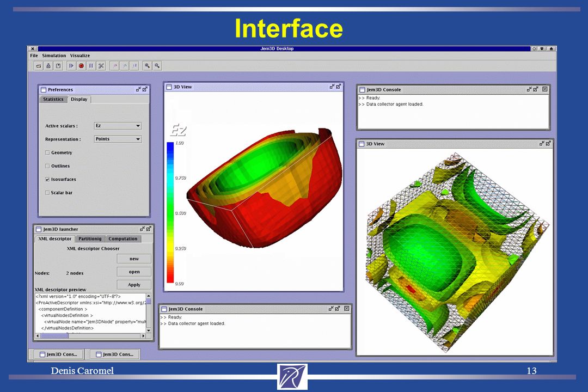The height and width of the screenshot is (392, 588).
Task: Click the second toolbar icon beside open
Action: coord(48,66)
